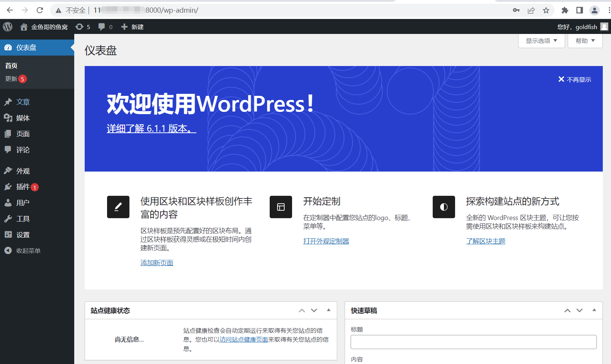611x364 pixels.
Task: Click the 页面 pages icon
Action: pos(8,134)
